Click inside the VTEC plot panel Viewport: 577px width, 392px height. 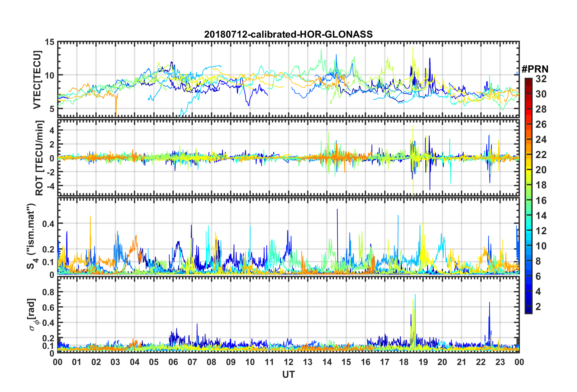click(288, 79)
